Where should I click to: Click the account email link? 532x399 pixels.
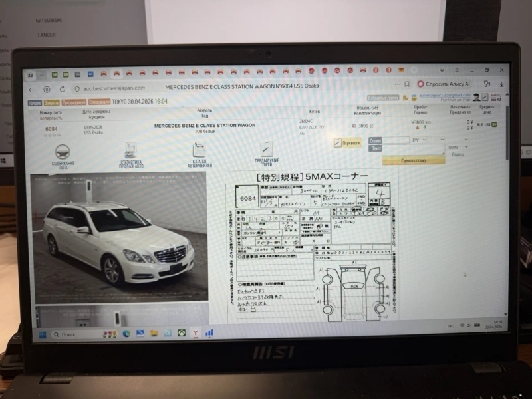(444, 96)
